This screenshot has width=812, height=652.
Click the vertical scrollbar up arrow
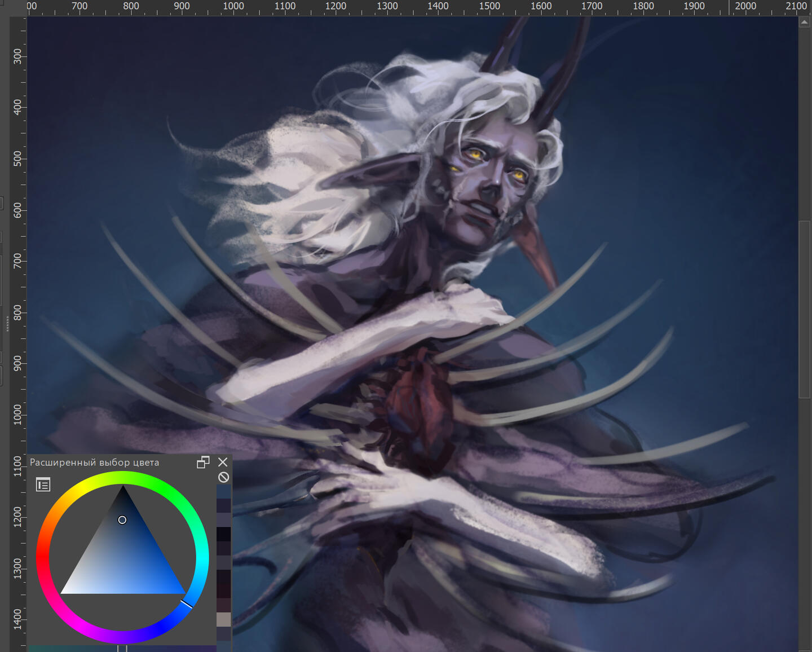(x=805, y=22)
